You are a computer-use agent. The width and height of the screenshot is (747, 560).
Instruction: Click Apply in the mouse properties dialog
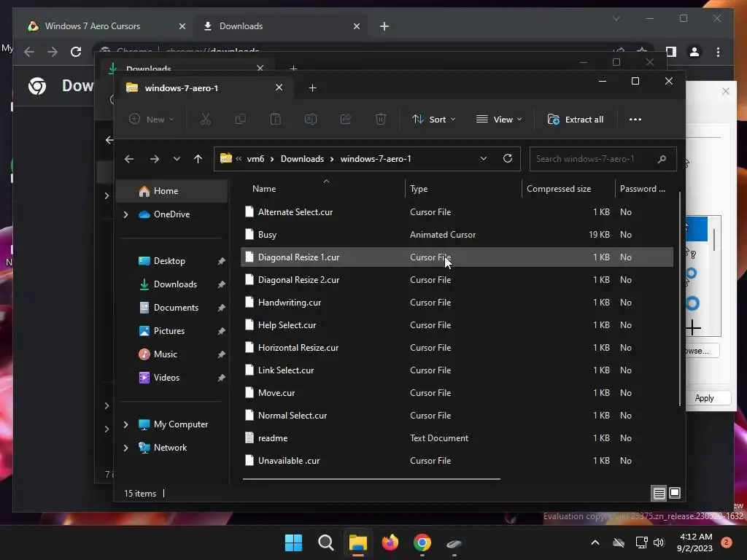[x=704, y=398]
